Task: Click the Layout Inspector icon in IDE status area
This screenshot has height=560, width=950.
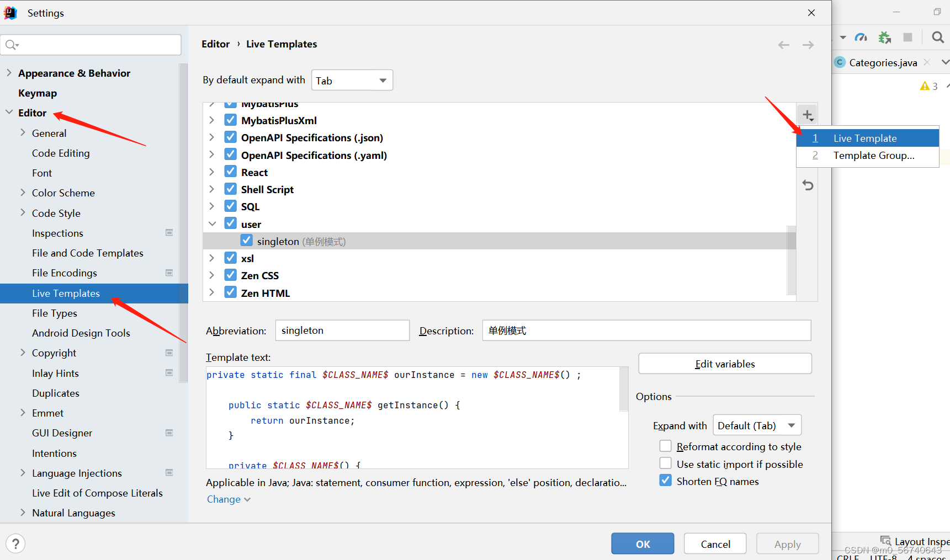Action: 885,541
